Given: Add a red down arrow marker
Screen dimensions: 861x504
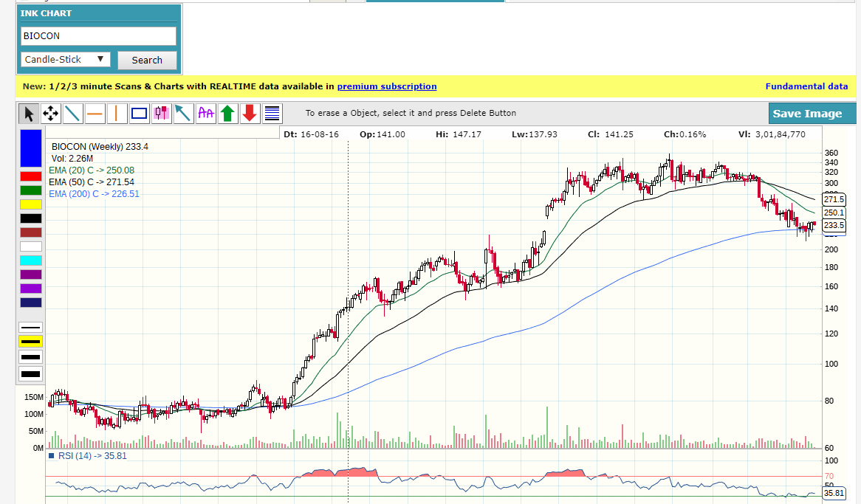Looking at the screenshot, I should (x=250, y=114).
